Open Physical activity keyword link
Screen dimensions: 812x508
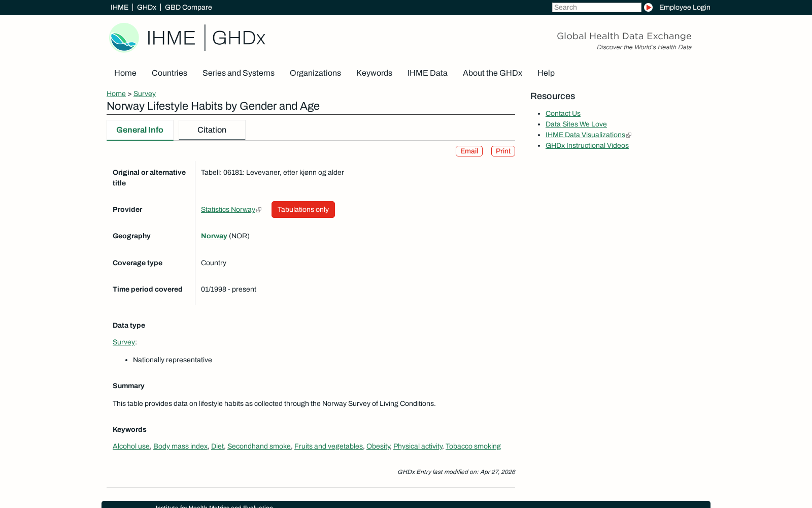(x=418, y=447)
